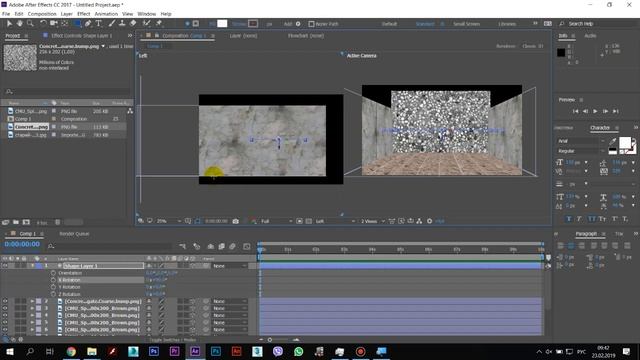Select the Rotation tool
The width and height of the screenshot is (640, 360).
point(43,24)
